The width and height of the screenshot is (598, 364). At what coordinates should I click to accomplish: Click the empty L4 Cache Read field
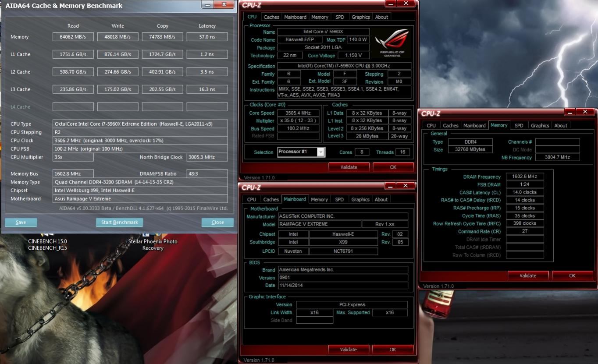(73, 107)
